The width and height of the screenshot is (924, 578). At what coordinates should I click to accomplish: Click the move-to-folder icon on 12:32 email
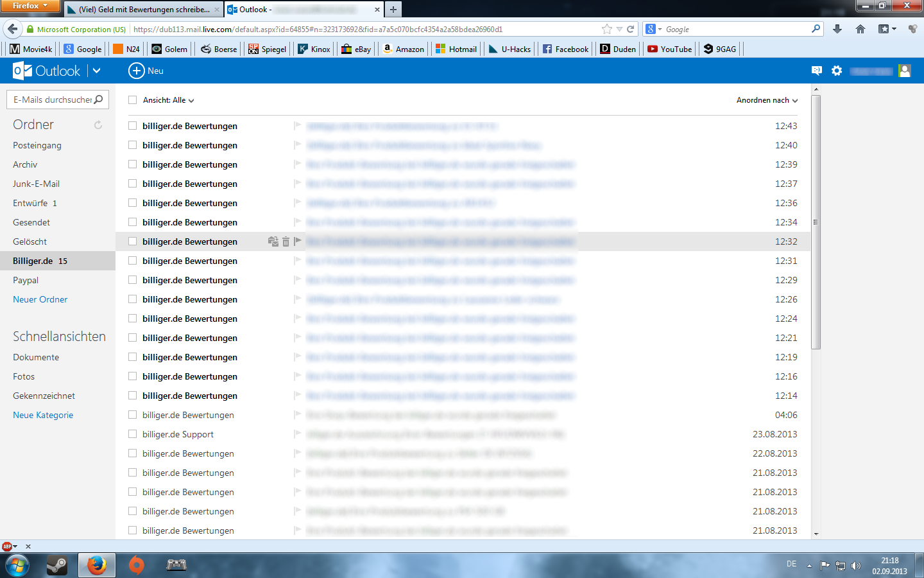pos(273,241)
